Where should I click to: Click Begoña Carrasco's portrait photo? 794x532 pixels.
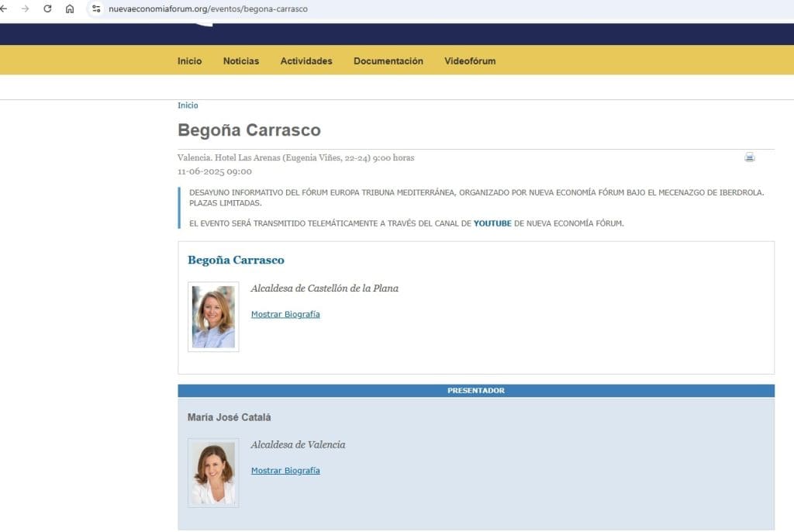(x=213, y=316)
